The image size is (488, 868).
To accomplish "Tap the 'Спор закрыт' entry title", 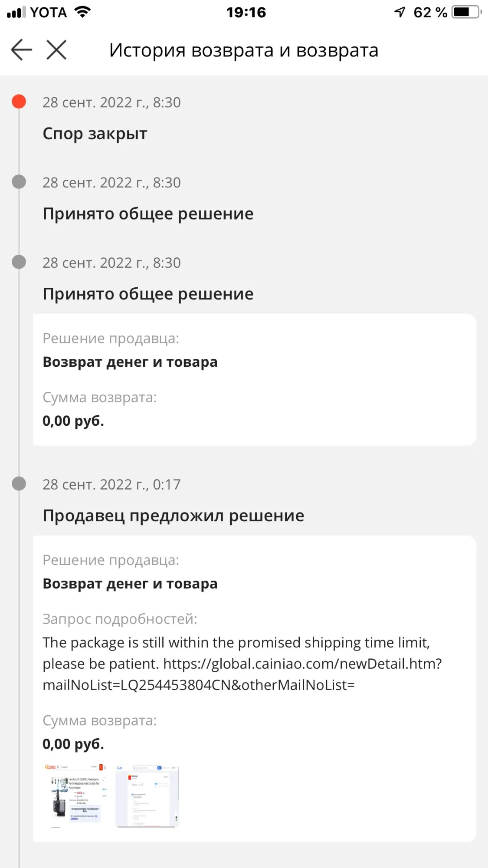I will [95, 134].
